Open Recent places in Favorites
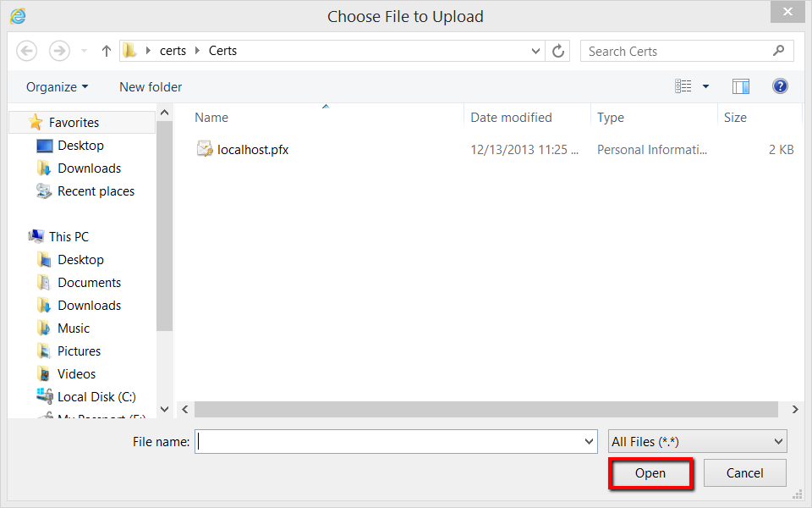Image resolution: width=812 pixels, height=508 pixels. point(96,191)
